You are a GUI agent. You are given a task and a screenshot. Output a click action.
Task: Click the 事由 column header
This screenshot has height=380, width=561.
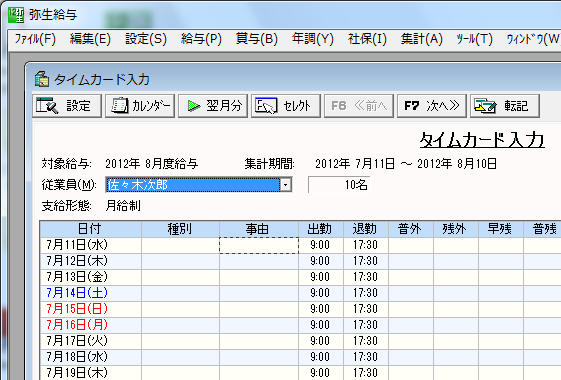pos(259,229)
